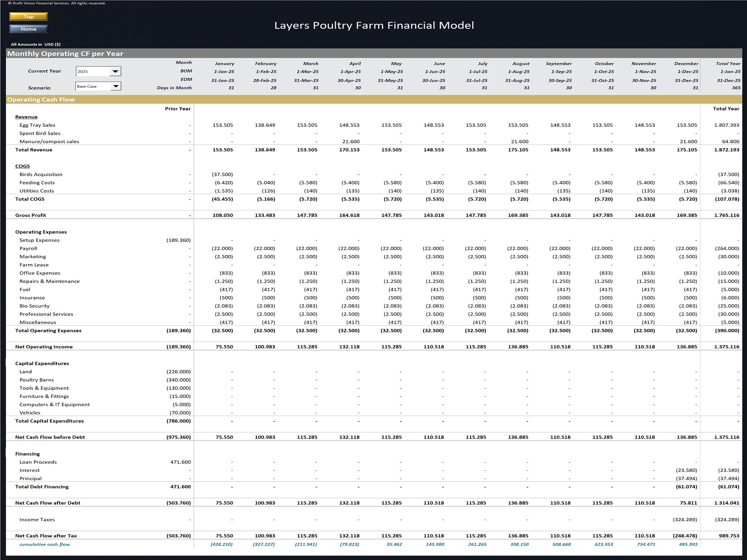Image resolution: width=747 pixels, height=560 pixels.
Task: Open the Scenario dropdown arrow
Action: click(115, 86)
